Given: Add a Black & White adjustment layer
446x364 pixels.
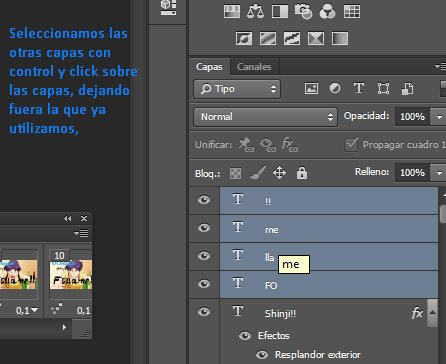Looking at the screenshot, I should pyautogui.click(x=280, y=11).
